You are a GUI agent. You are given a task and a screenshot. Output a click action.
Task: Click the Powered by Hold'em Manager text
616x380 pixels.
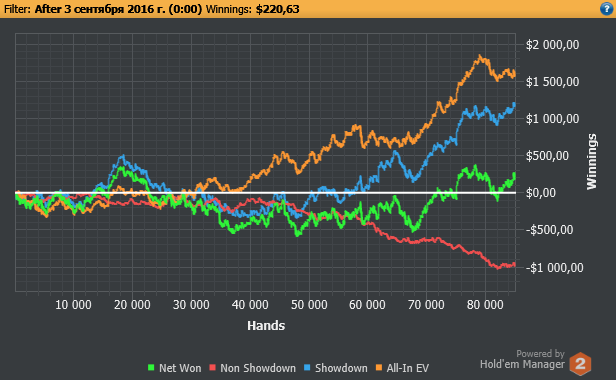pos(522,359)
